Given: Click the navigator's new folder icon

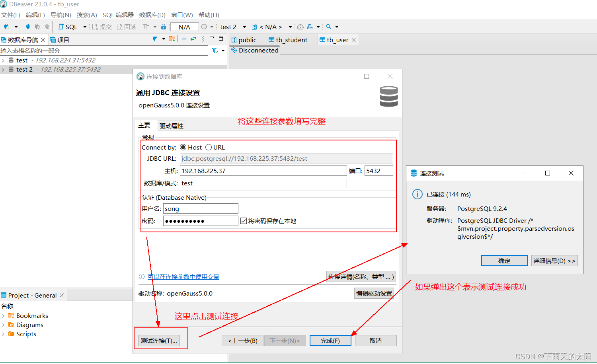Looking at the screenshot, I should tap(172, 39).
